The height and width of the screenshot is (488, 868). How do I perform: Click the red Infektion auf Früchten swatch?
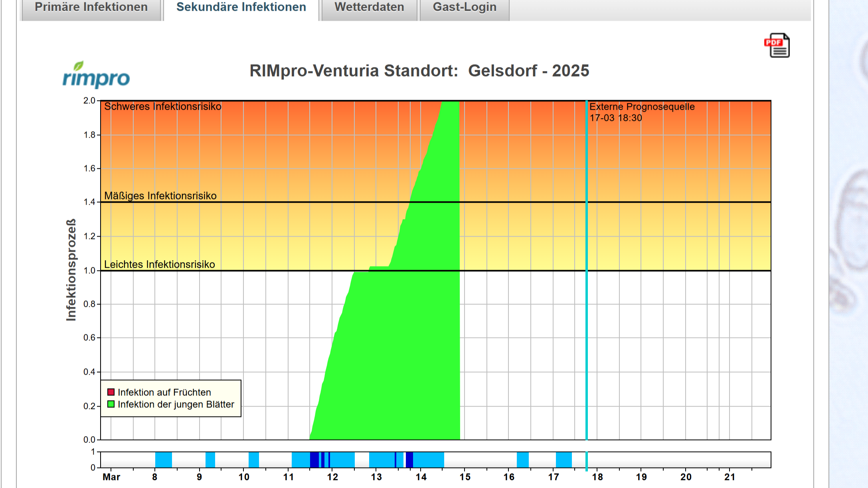point(111,392)
